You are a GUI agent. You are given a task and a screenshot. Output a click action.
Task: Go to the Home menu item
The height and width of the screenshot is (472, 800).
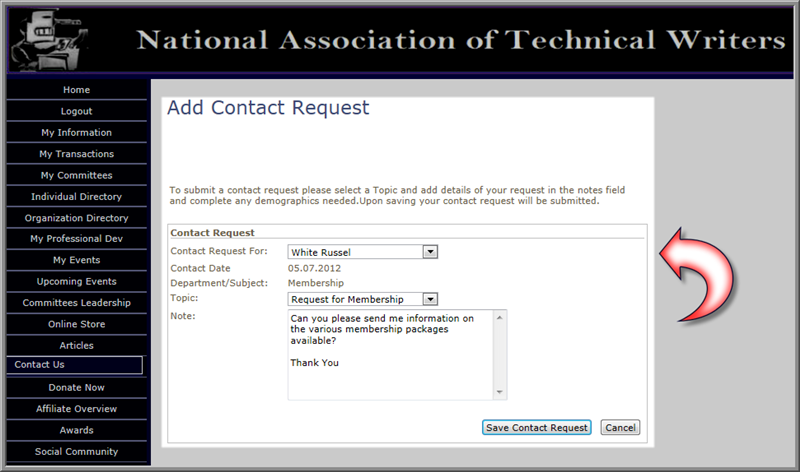click(77, 90)
